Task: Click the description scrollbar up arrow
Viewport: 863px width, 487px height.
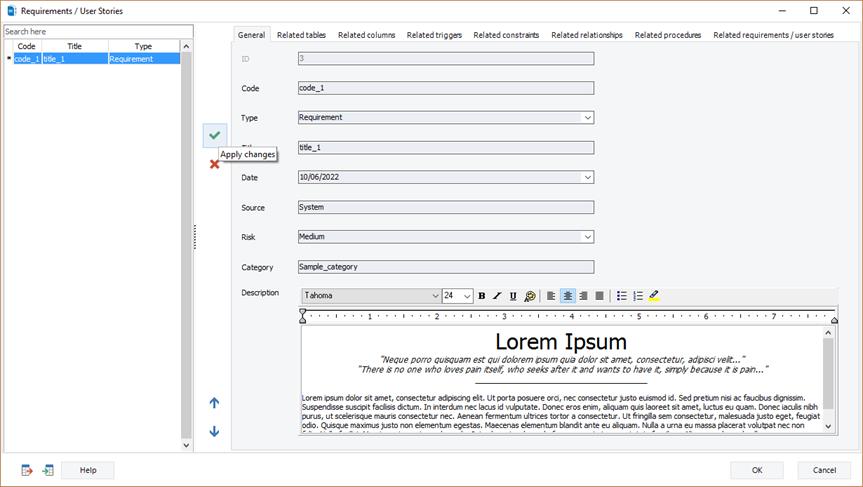Action: [828, 332]
